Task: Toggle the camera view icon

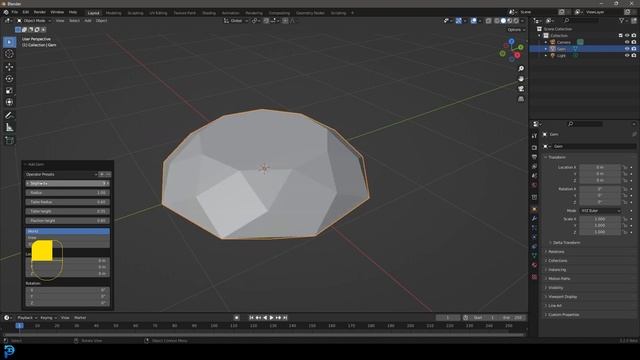Action: [x=521, y=89]
